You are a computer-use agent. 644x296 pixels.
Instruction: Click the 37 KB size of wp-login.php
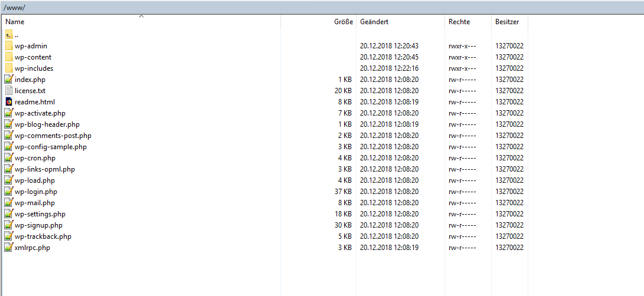click(x=344, y=191)
